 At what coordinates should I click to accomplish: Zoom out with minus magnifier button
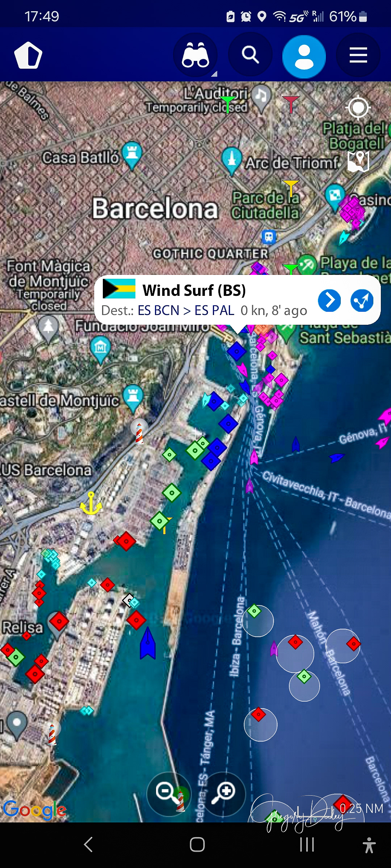pos(169,794)
